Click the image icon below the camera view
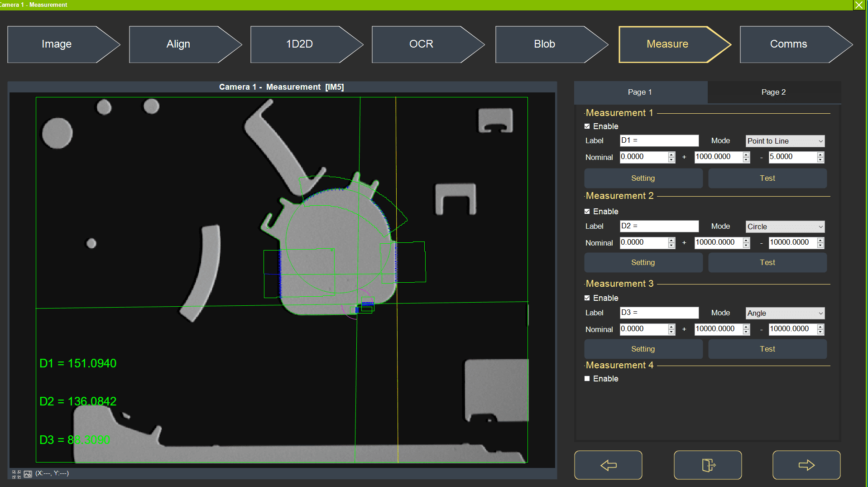This screenshot has height=487, width=868. click(x=28, y=474)
